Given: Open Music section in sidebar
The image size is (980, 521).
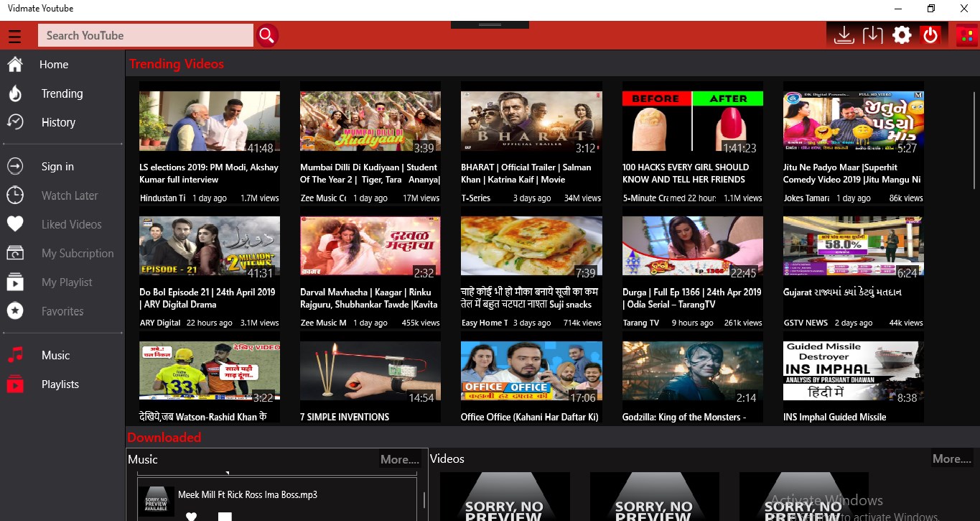Looking at the screenshot, I should (x=55, y=355).
